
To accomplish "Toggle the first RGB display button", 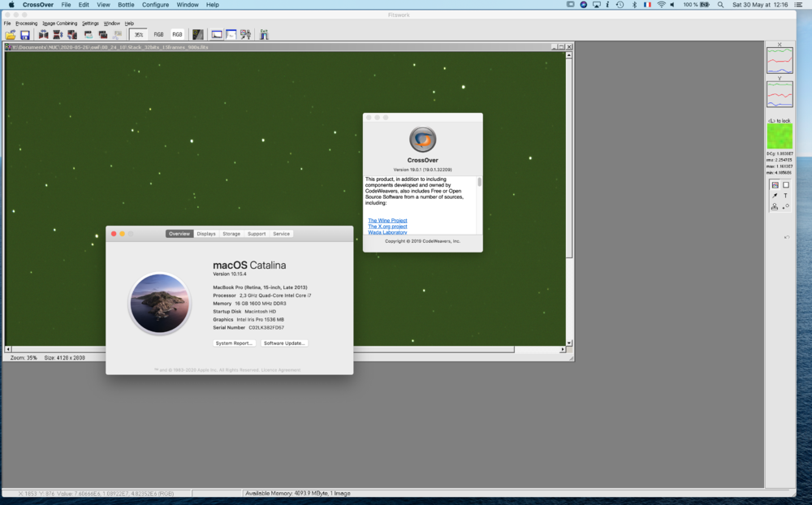I will coord(158,35).
